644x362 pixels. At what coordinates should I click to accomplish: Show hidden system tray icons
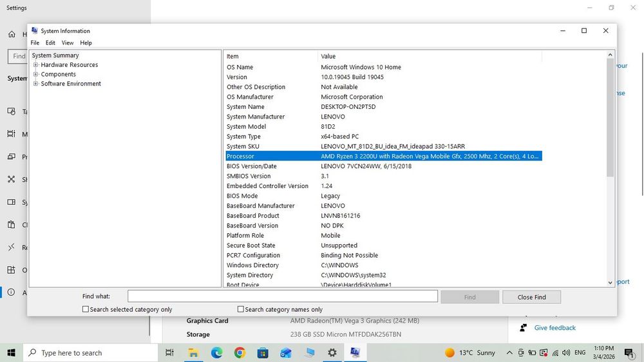tap(509, 352)
